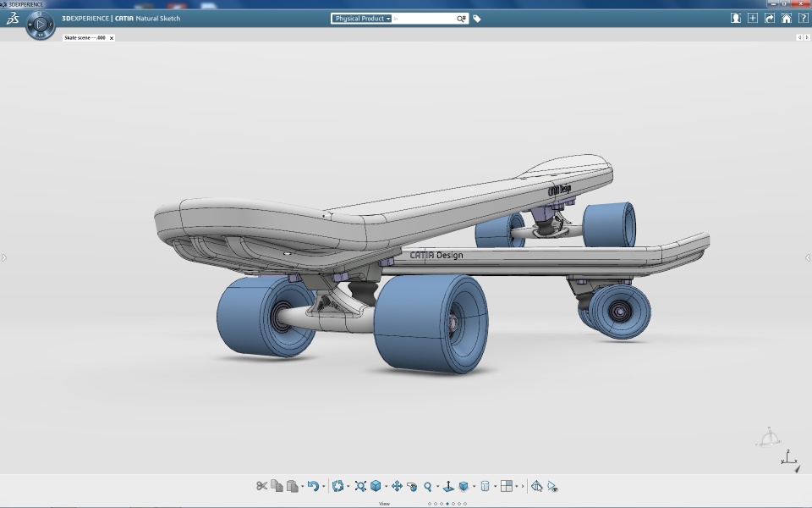Select the active fourth toolbar page dot
This screenshot has height=508, width=812.
447,503
